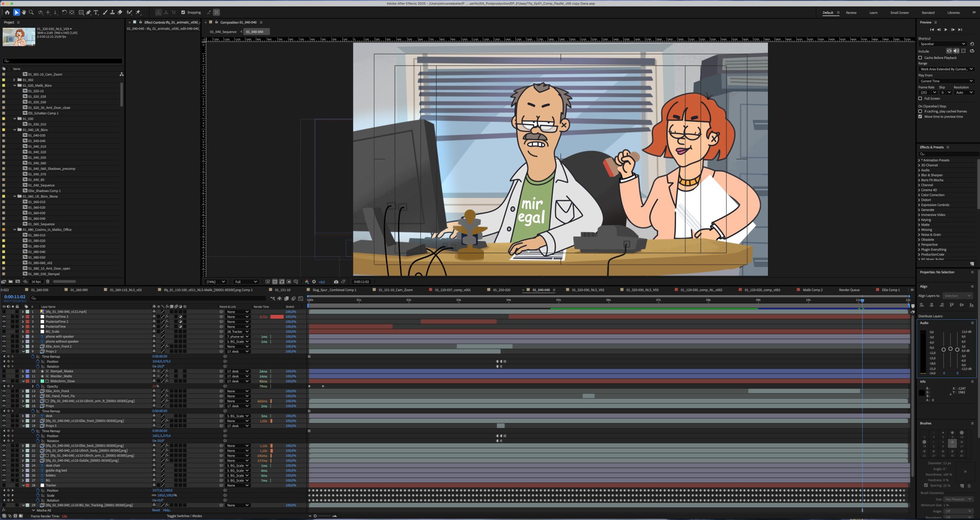Click the Reset button next to Mocha AE
The image size is (980, 520).
coord(156,510)
